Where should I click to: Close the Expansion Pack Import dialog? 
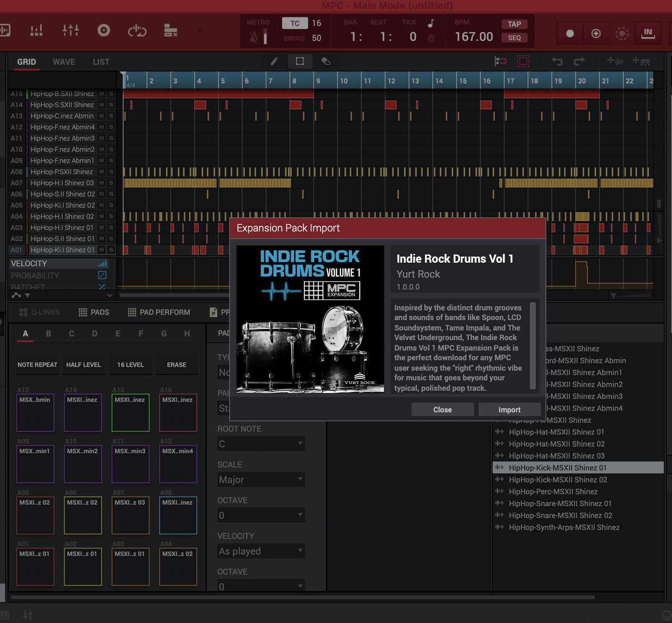[442, 410]
